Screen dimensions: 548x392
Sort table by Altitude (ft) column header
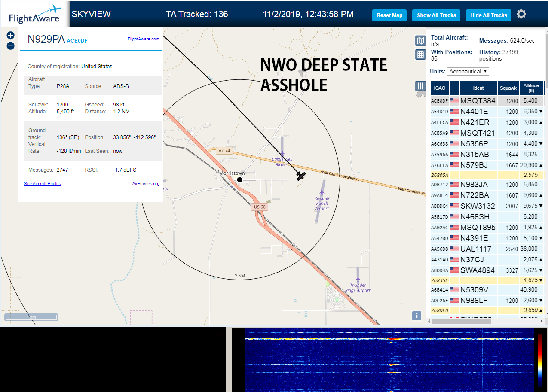tap(531, 88)
